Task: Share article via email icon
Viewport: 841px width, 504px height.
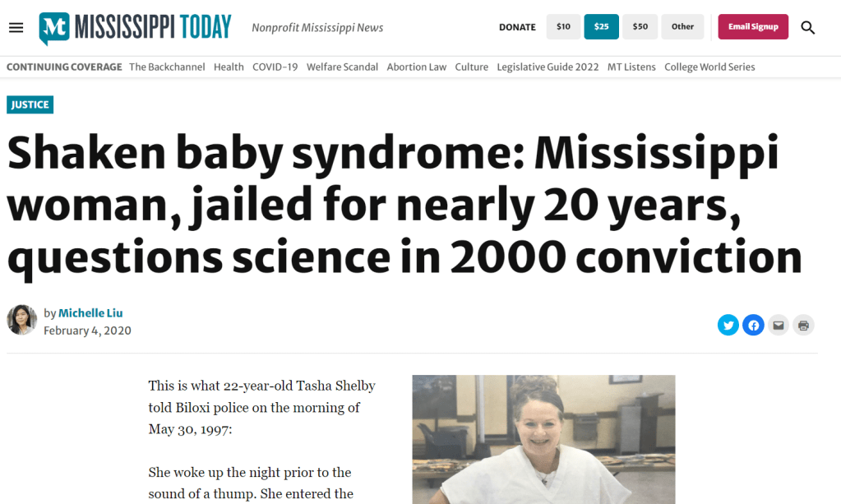Action: [779, 325]
